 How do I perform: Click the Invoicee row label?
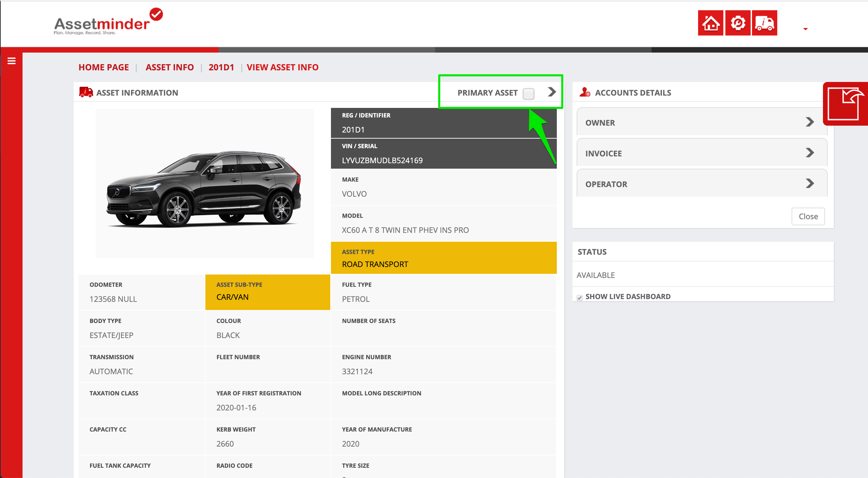click(x=603, y=154)
